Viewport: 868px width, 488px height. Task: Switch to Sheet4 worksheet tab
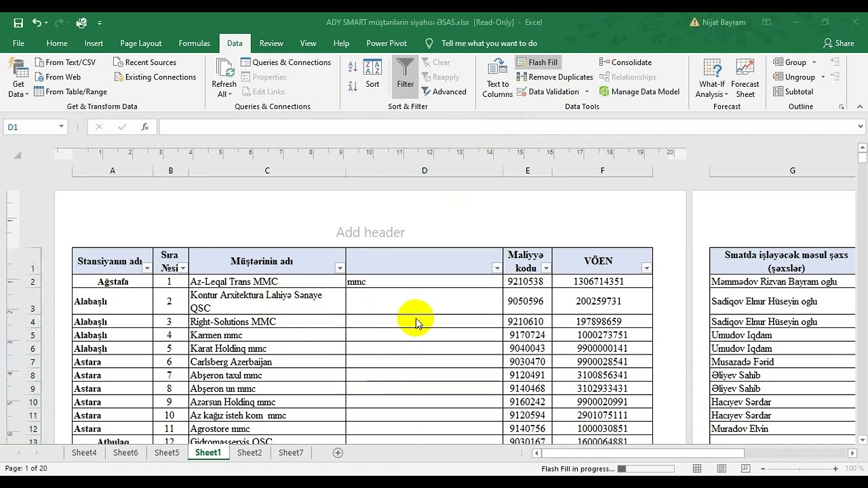pos(84,453)
